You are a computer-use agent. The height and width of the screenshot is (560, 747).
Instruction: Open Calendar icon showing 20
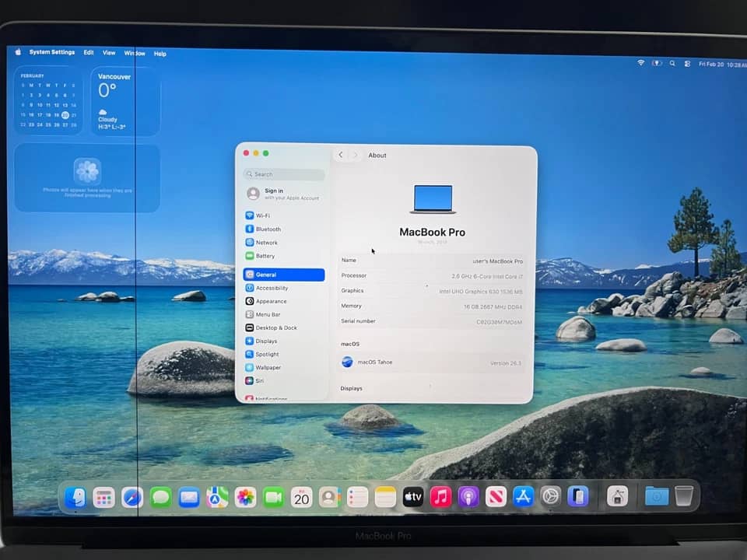302,498
